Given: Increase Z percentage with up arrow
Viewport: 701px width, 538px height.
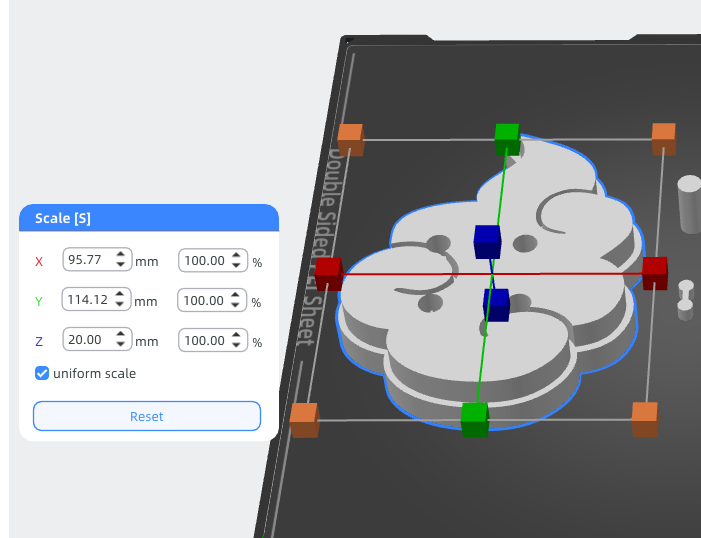Looking at the screenshot, I should [236, 335].
